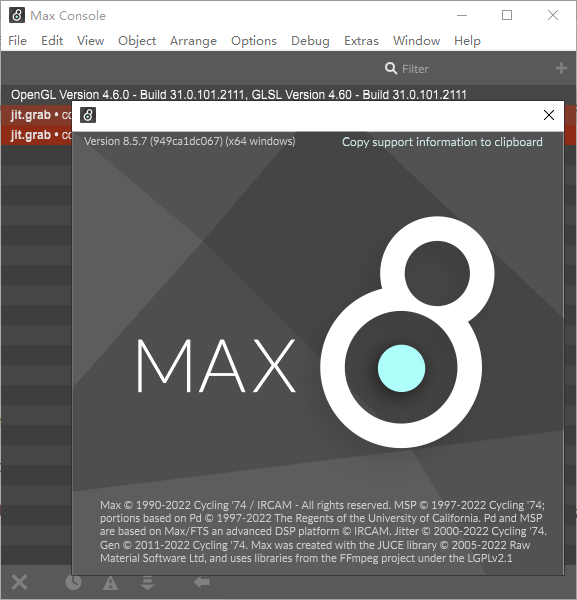Open the Help menu
Screen dimensions: 577x600
(x=467, y=41)
